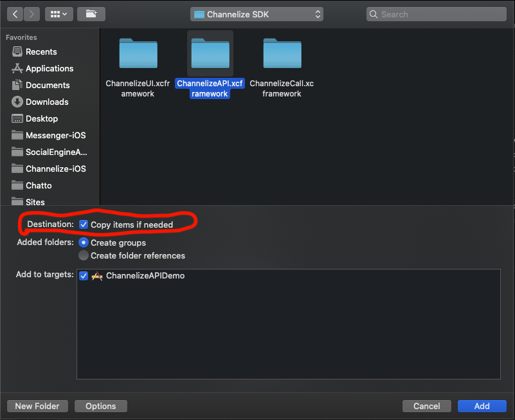The image size is (515, 420).
Task: Click the New Folder button
Action: (x=37, y=406)
